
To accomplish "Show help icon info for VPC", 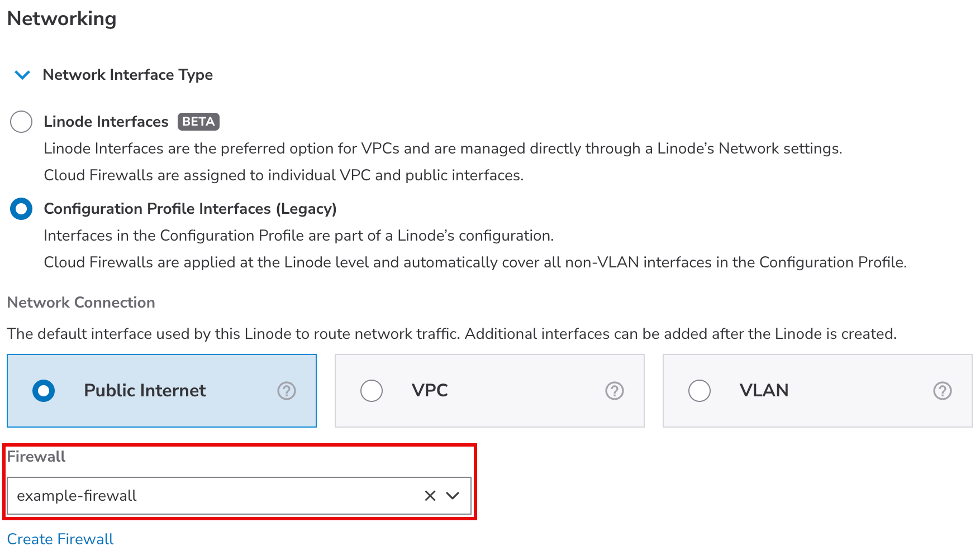I will [x=615, y=391].
